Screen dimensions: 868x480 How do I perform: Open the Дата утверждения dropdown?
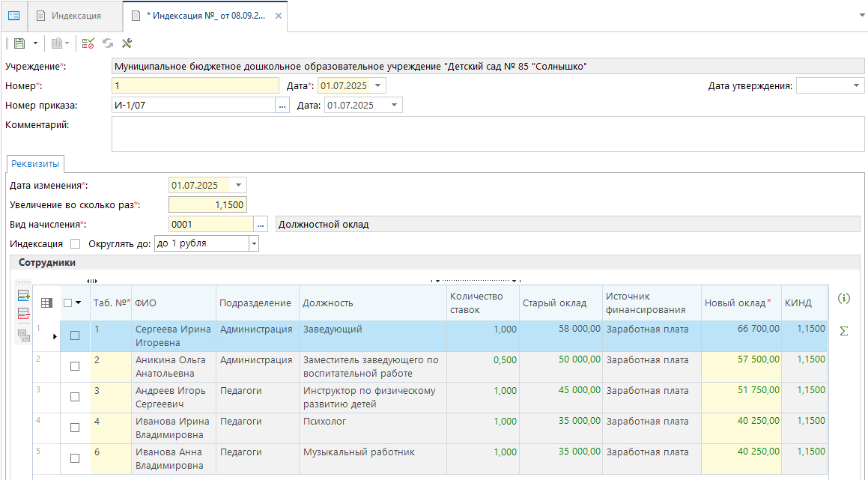coord(857,86)
